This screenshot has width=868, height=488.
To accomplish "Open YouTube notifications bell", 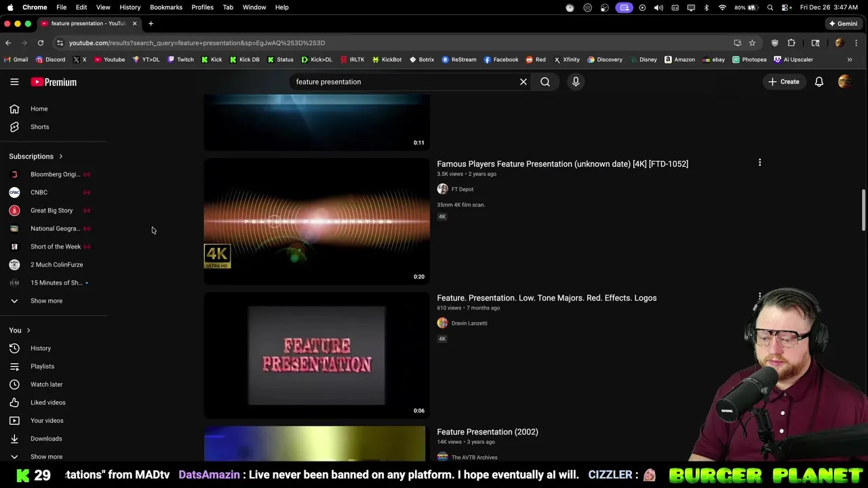I will coord(819,82).
